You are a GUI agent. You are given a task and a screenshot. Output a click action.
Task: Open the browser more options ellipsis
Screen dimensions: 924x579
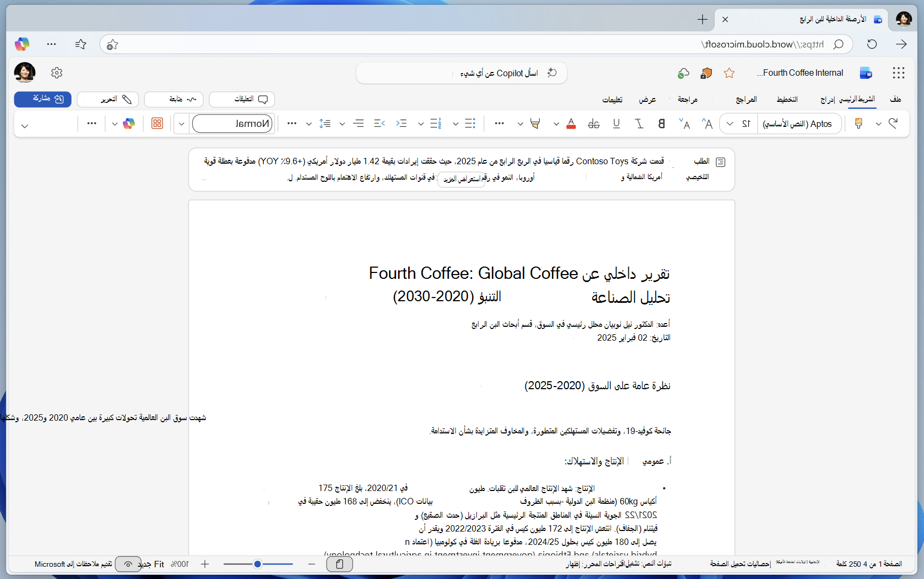[51, 44]
